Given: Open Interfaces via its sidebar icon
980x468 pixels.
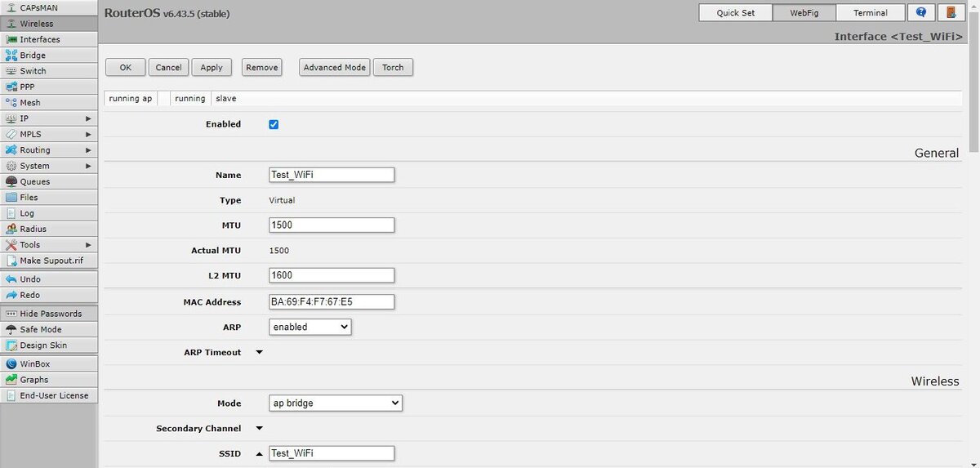Looking at the screenshot, I should tap(11, 39).
